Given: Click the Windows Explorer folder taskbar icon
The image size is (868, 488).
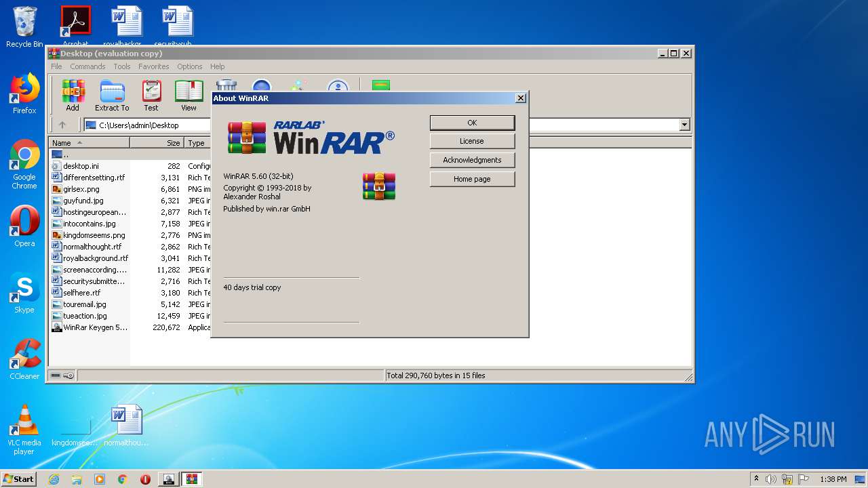Looking at the screenshot, I should click(x=77, y=479).
